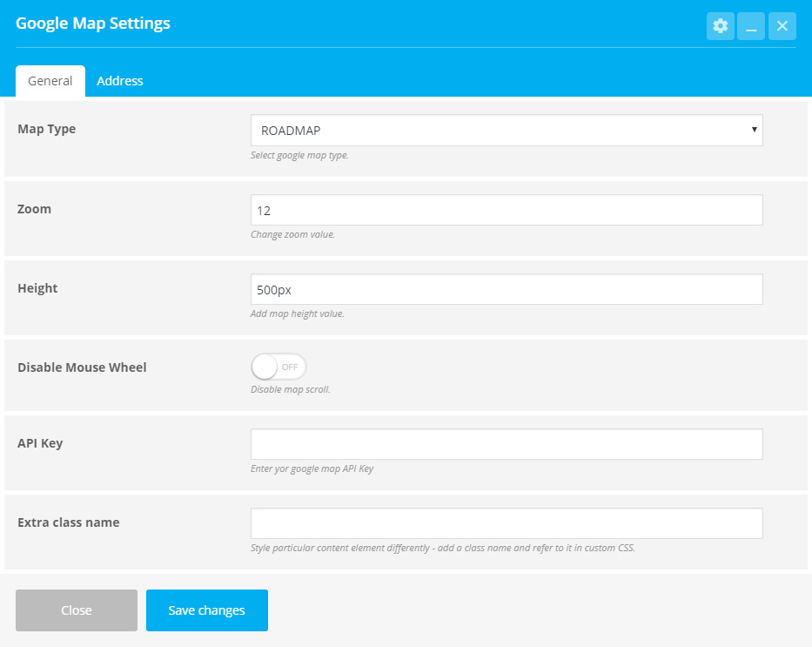812x647 pixels.
Task: Select the 'Height' label text
Action: pyautogui.click(x=37, y=288)
